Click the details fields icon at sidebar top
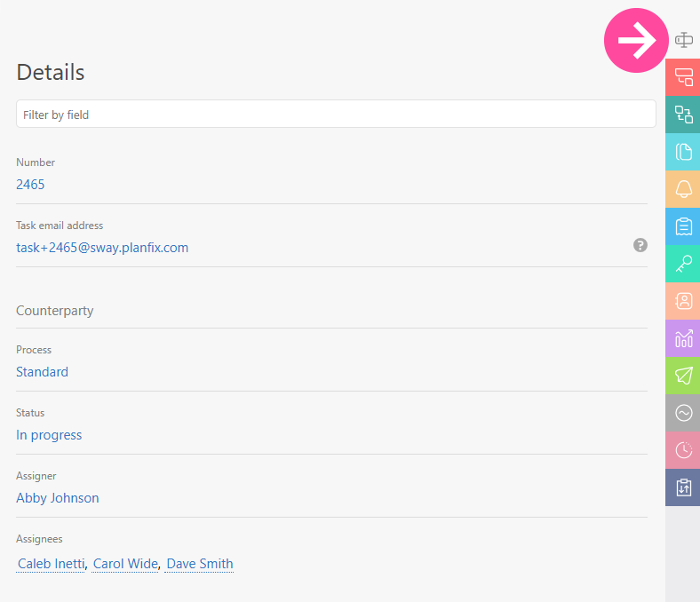 (683, 39)
